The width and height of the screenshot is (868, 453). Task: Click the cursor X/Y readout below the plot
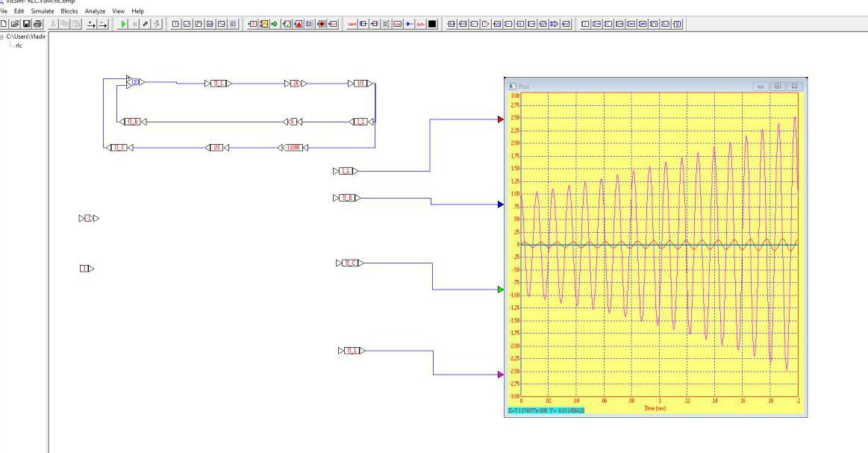pos(546,411)
